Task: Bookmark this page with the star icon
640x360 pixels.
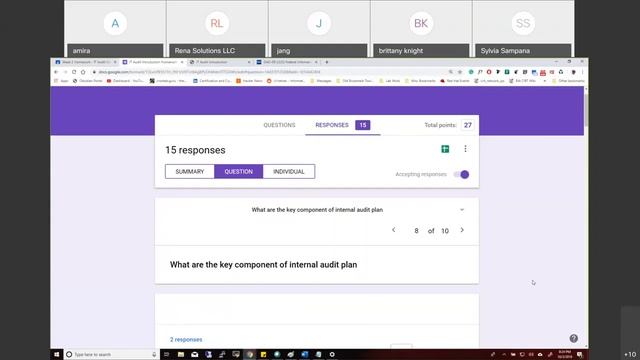Action: tap(460, 72)
